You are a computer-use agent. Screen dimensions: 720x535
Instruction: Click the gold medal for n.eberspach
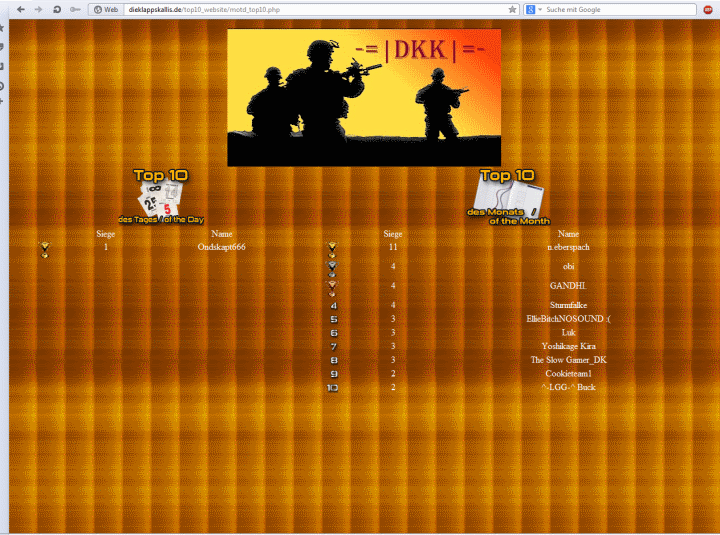[x=333, y=248]
